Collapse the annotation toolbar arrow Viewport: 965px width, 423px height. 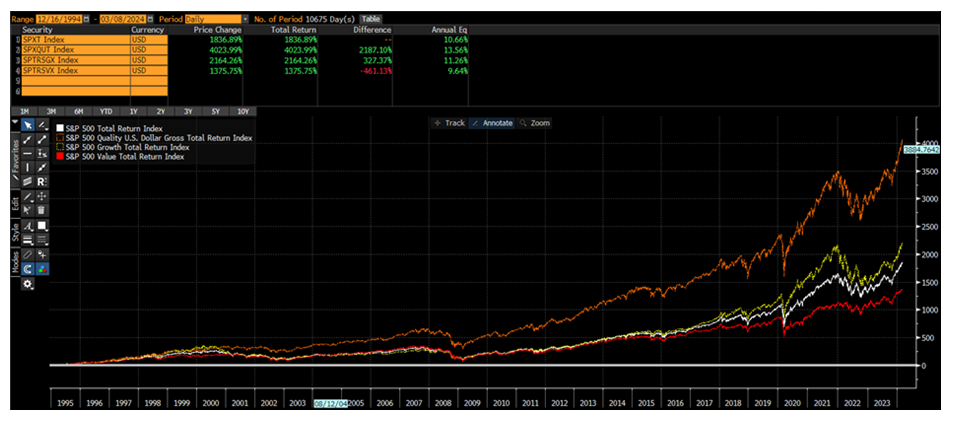(x=14, y=124)
